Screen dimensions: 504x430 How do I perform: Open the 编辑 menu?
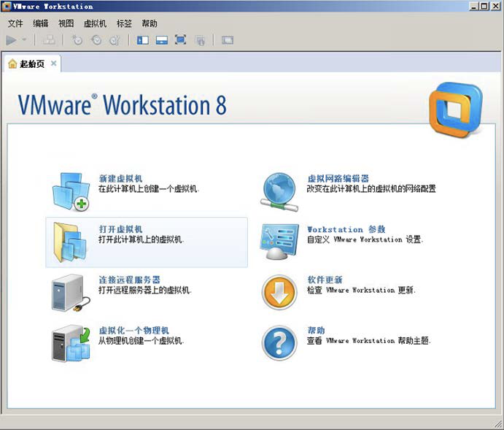(41, 23)
